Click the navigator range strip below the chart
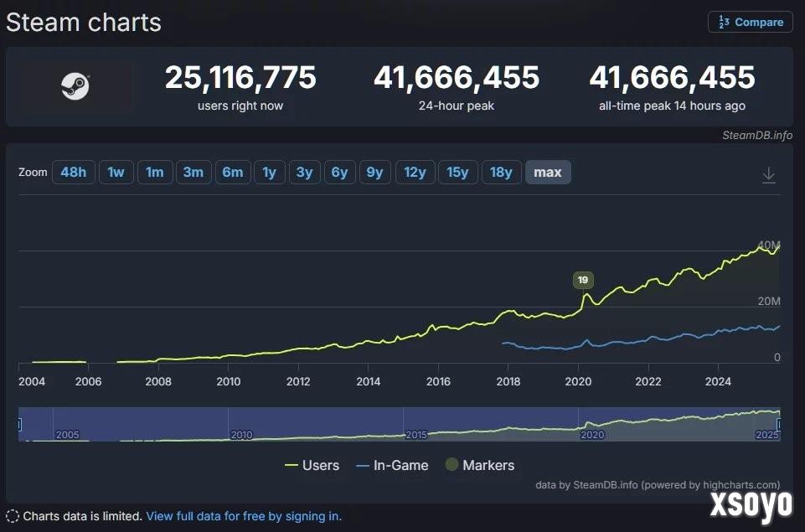The height and width of the screenshot is (532, 805). (402, 424)
